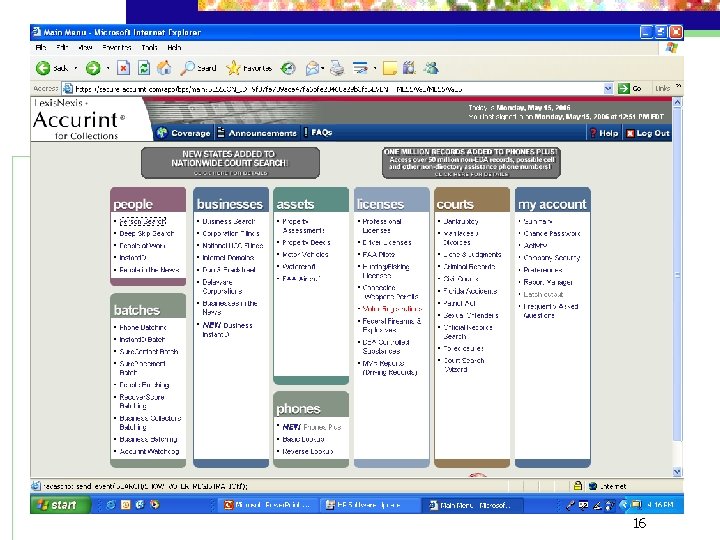Screen dimensions: 720x540
Task: Open Internet Explorer from quick launch
Action: coord(111,505)
